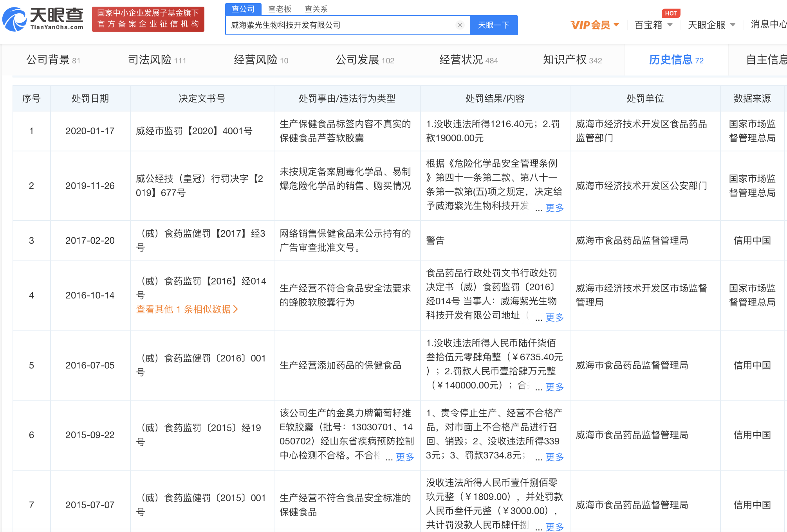Open the 经营风险 tab
This screenshot has height=532, width=787.
(261, 60)
